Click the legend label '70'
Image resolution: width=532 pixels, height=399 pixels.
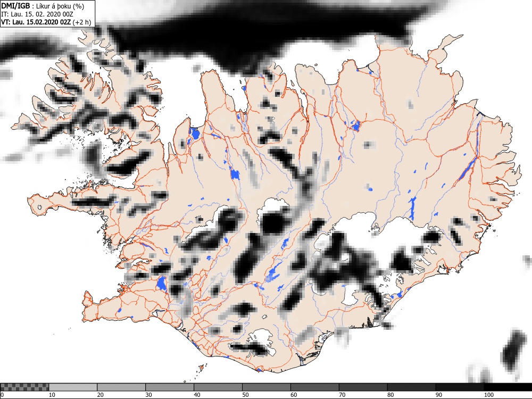coord(342,395)
